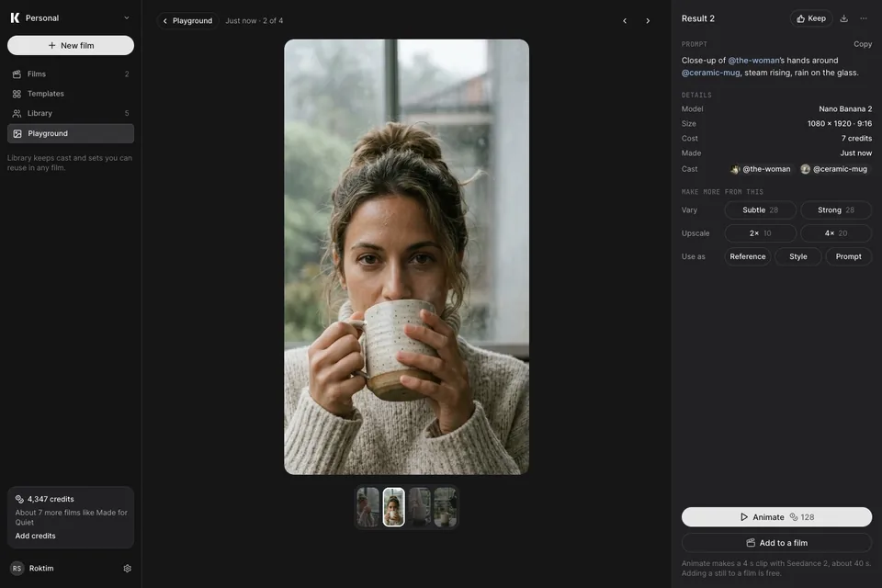Image resolution: width=882 pixels, height=588 pixels.
Task: Select the fourth result thumbnail
Action: pos(445,507)
